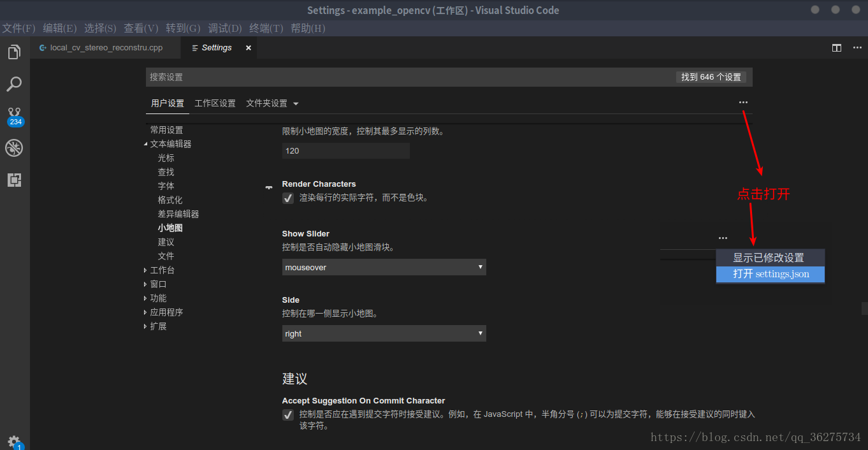Close the Settings tab
This screenshot has width=868, height=450.
pyautogui.click(x=249, y=48)
